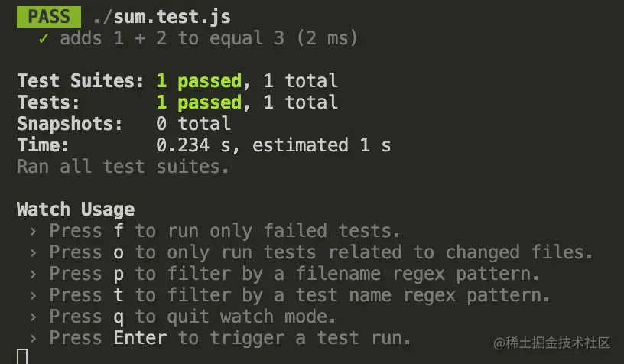Viewport: 624px width, 364px height.
Task: Click the 稀土掘金技术社区 watermark
Action: pyautogui.click(x=551, y=343)
